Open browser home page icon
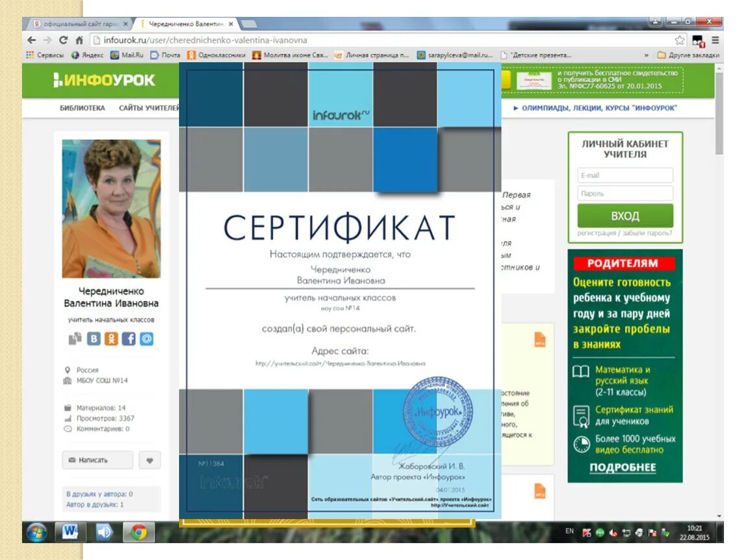This screenshot has width=746, height=560. coord(79,40)
